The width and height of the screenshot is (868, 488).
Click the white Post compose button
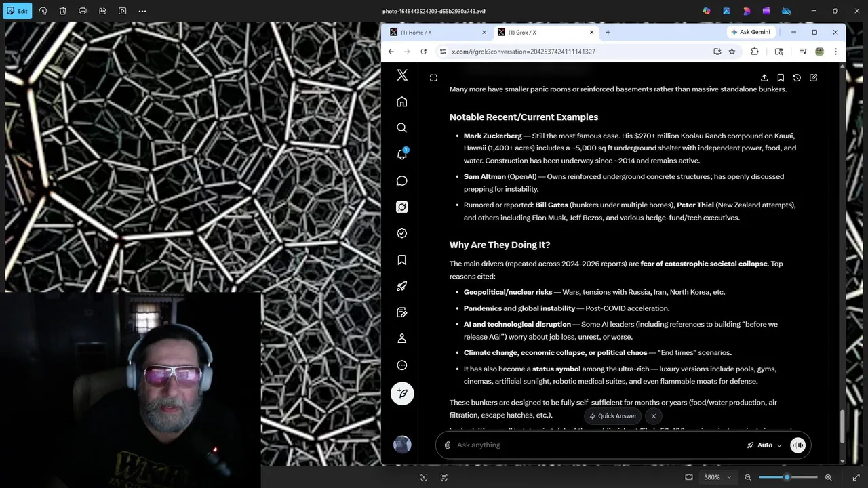point(402,393)
